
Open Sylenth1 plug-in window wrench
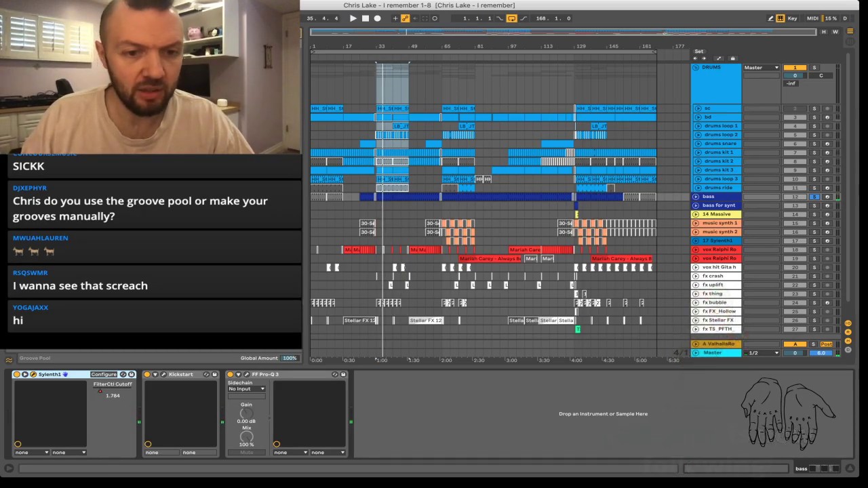click(33, 374)
